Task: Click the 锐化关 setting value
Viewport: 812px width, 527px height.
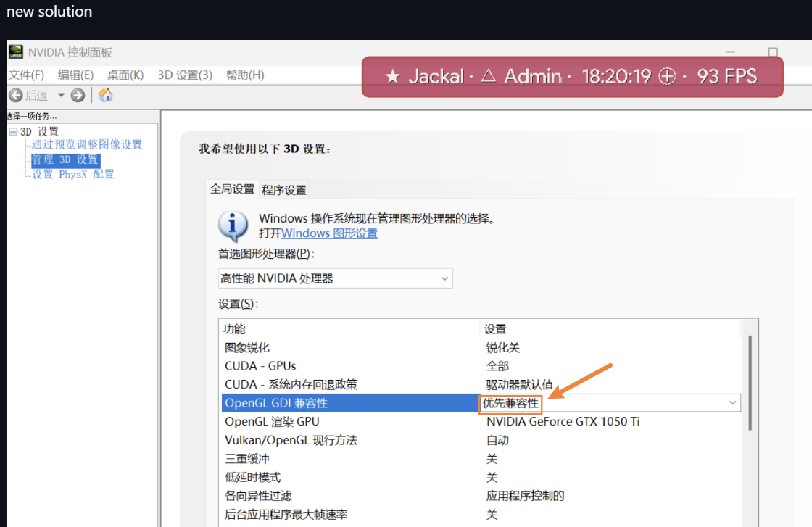Action: coord(502,348)
